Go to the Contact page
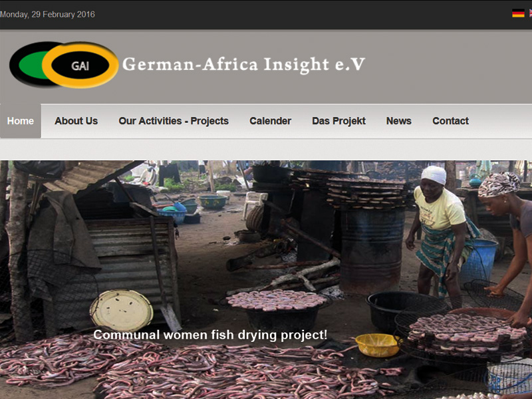Screen dimensions: 532x399 tap(450, 121)
